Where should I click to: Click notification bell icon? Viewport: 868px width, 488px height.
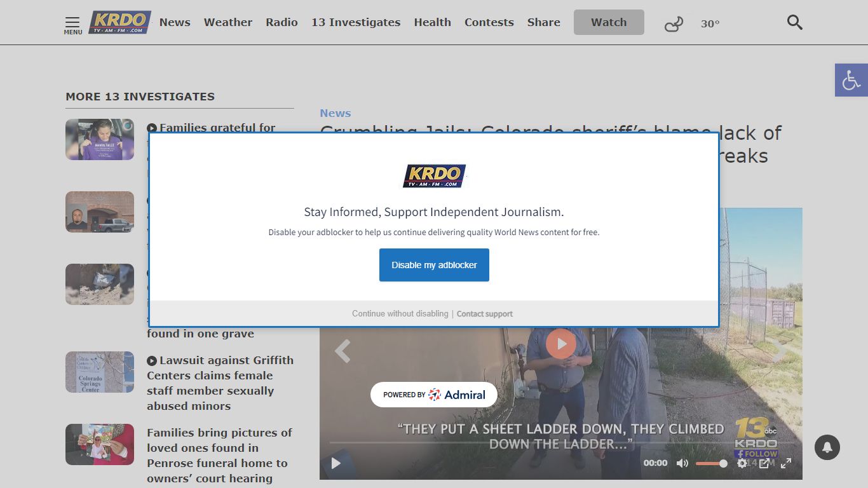827,448
